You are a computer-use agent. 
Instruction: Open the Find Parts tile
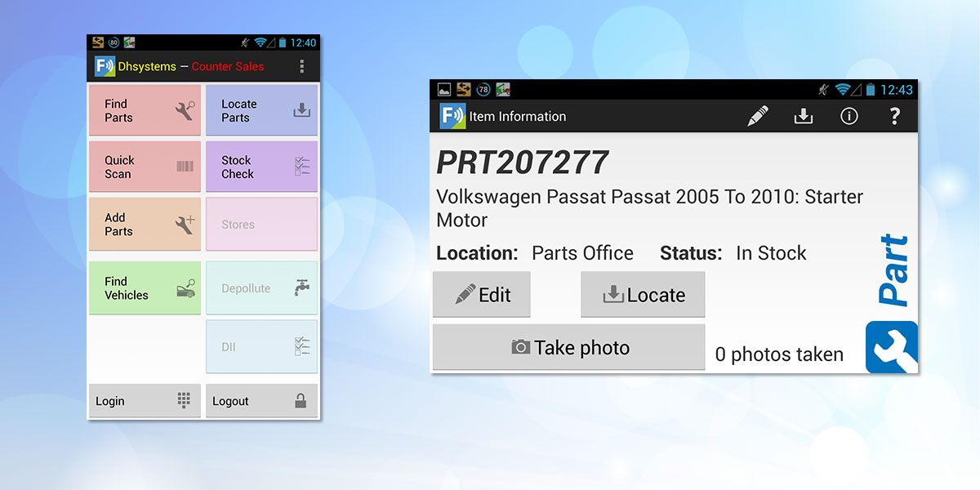click(145, 110)
